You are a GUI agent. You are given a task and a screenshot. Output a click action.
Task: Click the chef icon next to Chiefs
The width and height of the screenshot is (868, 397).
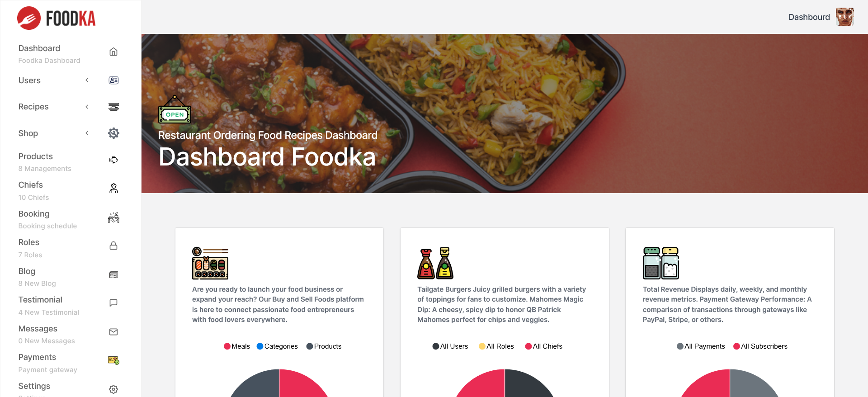click(x=113, y=189)
